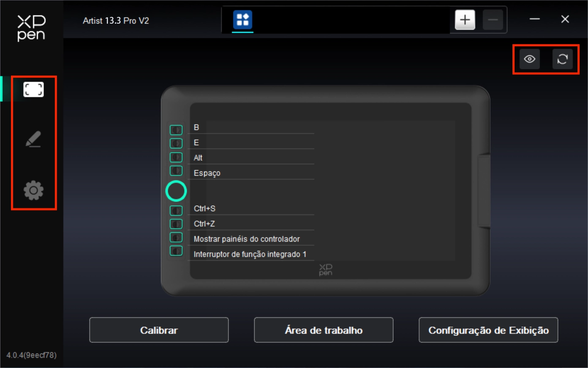588x368 pixels.
Task: Remove application with the minus button
Action: pyautogui.click(x=493, y=20)
